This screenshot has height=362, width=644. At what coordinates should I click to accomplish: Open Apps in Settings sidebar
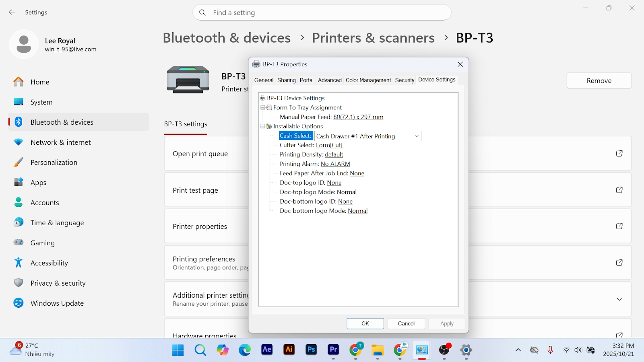pos(79,182)
